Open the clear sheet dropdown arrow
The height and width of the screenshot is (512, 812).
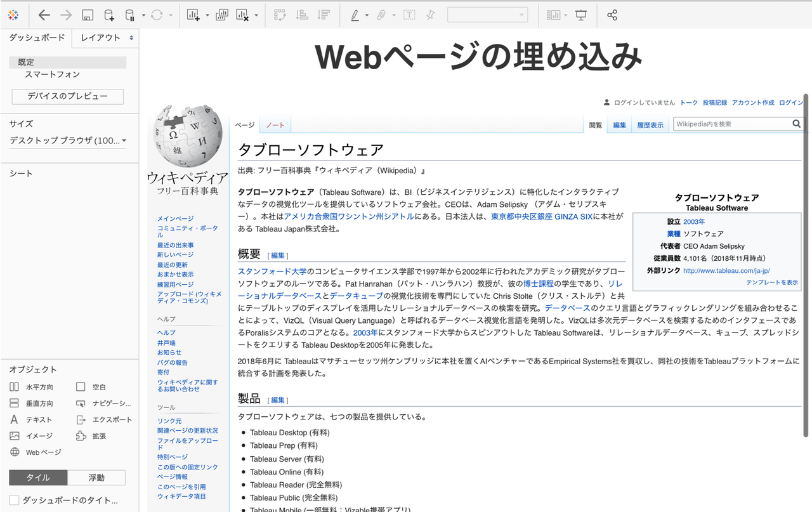tap(256, 15)
